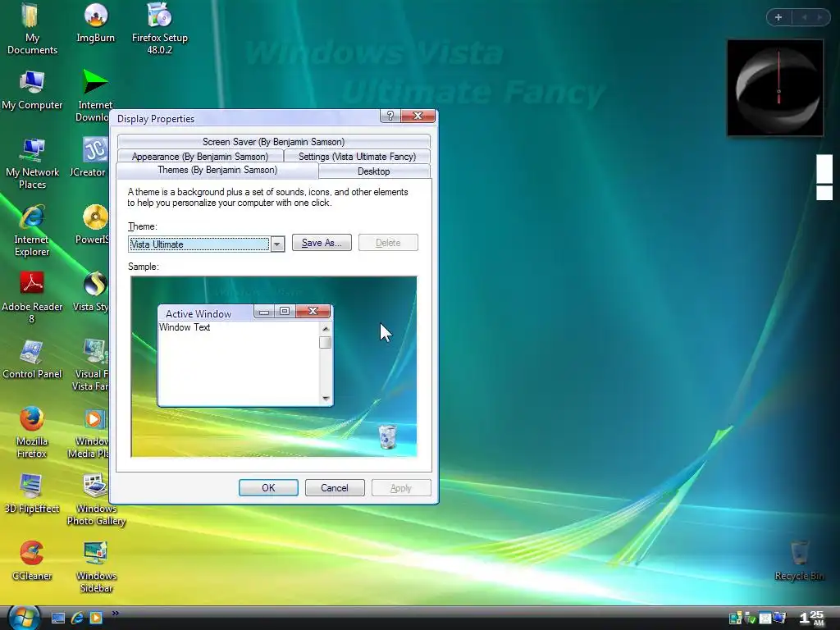The width and height of the screenshot is (840, 630).
Task: Open PowerISO desktop shortcut
Action: [x=94, y=225]
